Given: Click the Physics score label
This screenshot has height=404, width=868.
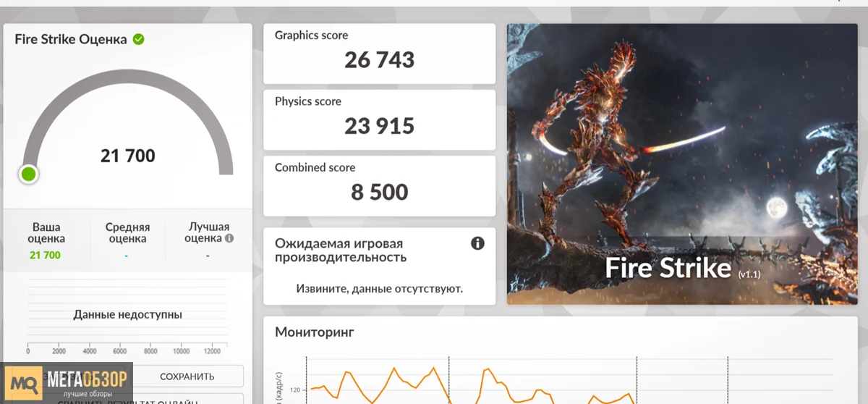Looking at the screenshot, I should 308,101.
